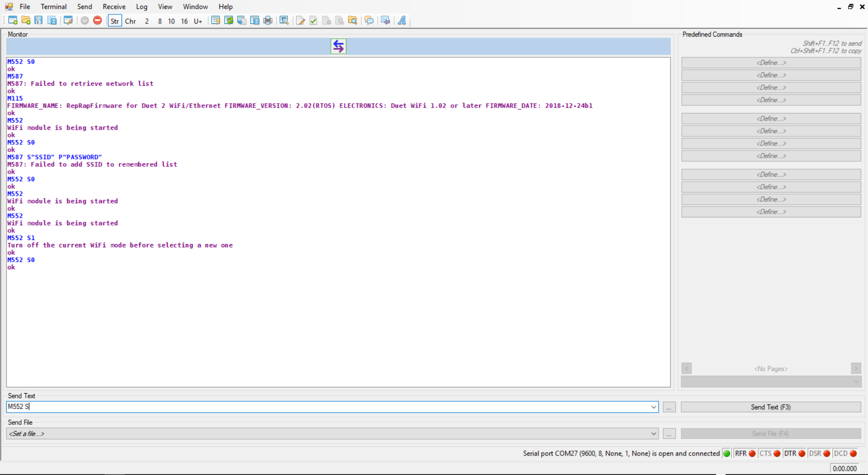
Task: Open the Window menu
Action: pos(195,7)
